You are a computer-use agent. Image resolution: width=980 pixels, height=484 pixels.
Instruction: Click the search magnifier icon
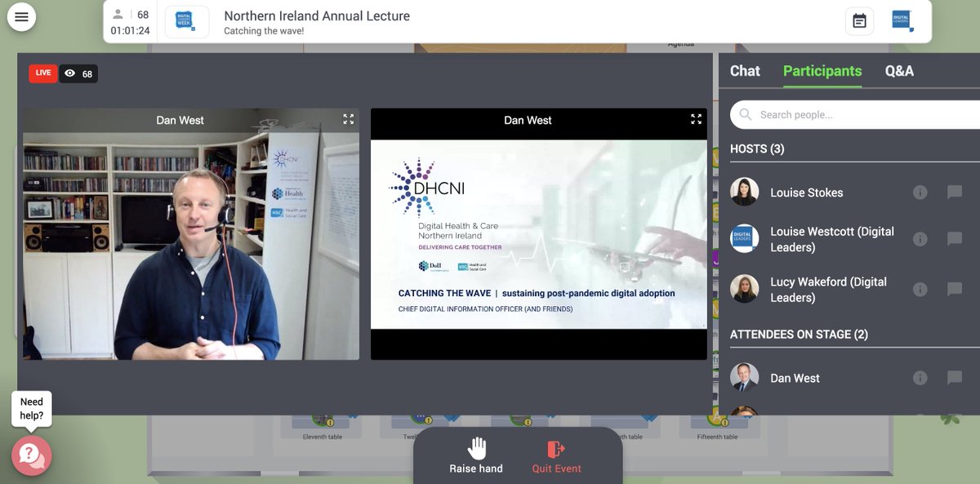(745, 114)
